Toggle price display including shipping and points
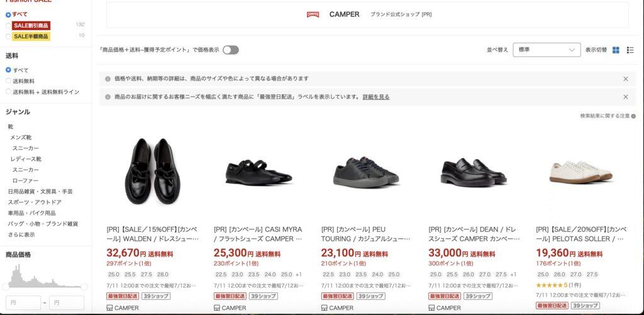This screenshot has height=315, width=644. (x=230, y=50)
